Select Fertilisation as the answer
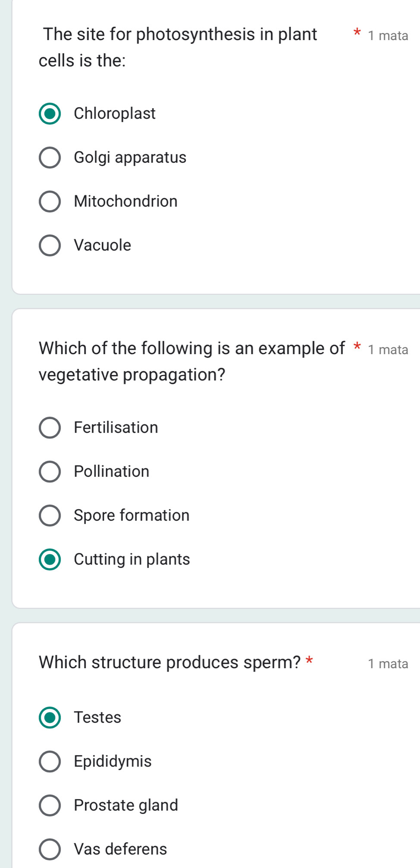Screen dimensions: 420x868 click(50, 428)
